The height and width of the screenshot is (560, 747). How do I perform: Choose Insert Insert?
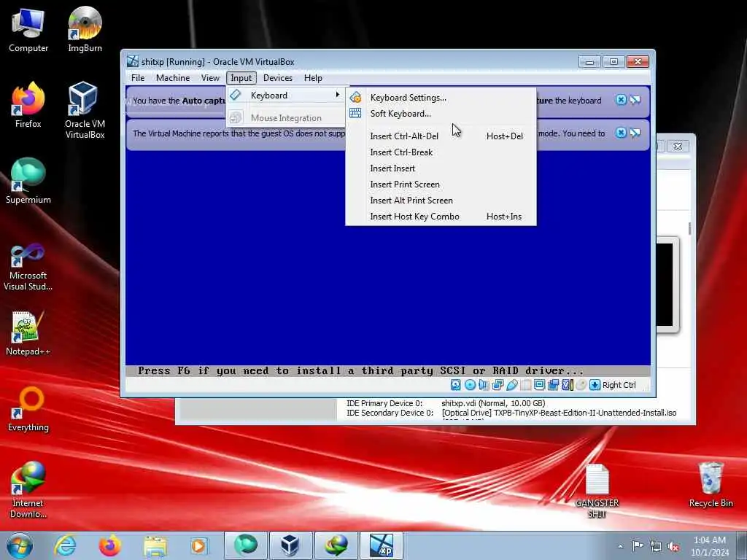point(441,168)
